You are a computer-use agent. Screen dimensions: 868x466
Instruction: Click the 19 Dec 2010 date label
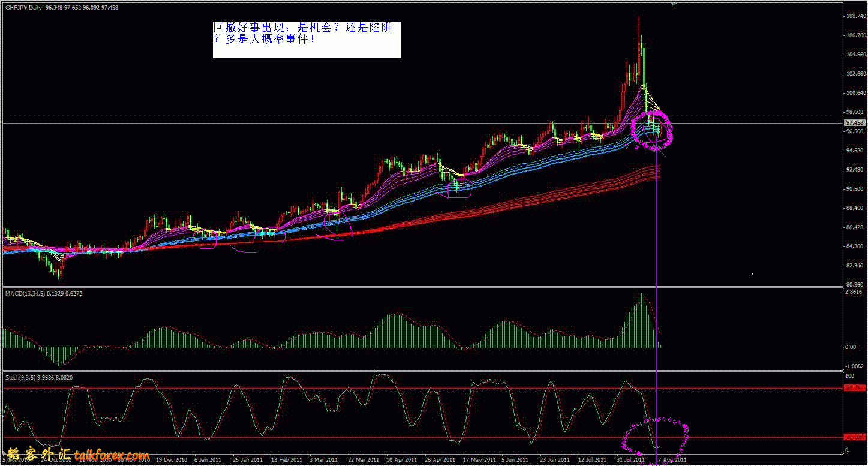tap(173, 460)
